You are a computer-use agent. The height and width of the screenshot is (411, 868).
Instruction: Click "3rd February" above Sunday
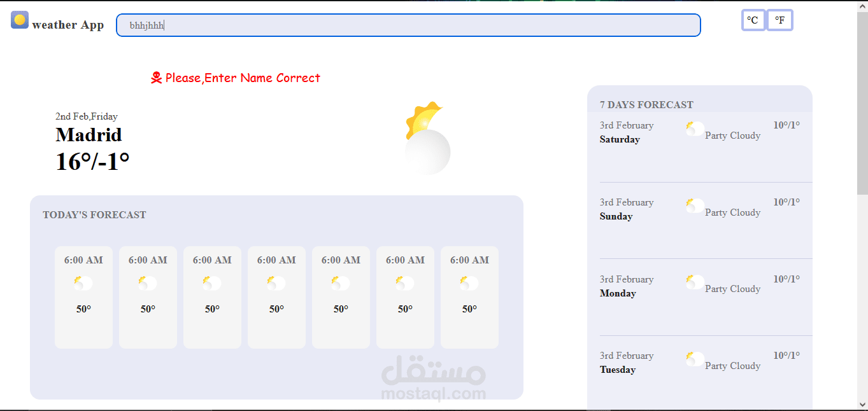pos(627,202)
